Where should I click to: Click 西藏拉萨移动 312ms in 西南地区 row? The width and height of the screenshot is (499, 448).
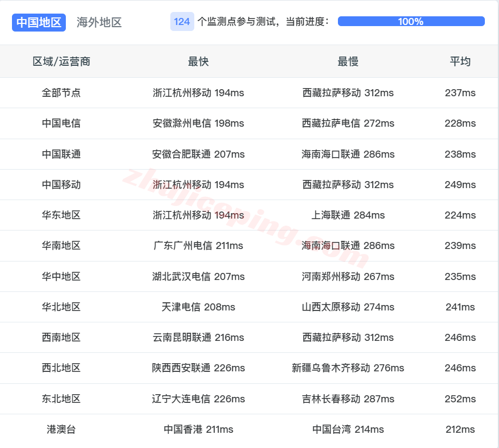[348, 338]
